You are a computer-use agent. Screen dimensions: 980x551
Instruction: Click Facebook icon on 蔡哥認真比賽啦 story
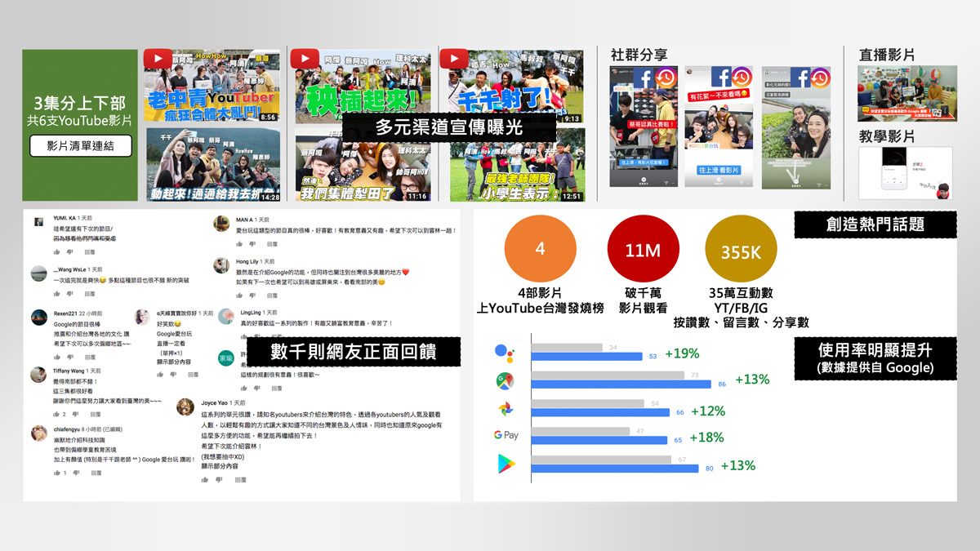point(644,77)
